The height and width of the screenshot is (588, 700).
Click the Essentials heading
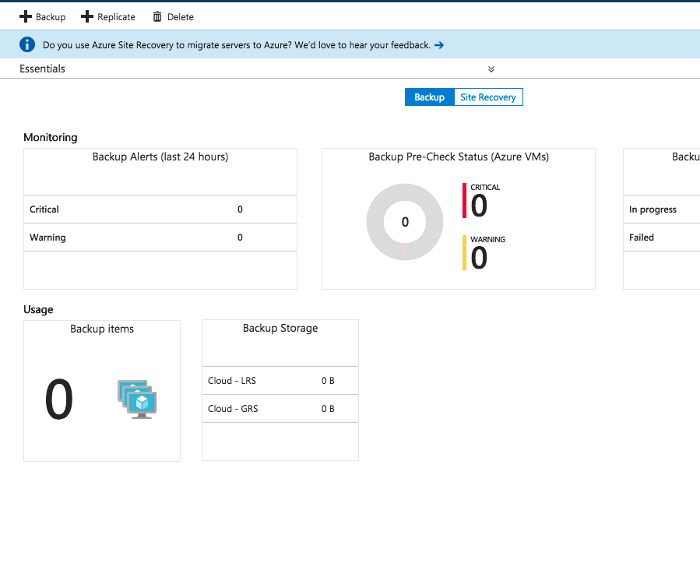[42, 69]
